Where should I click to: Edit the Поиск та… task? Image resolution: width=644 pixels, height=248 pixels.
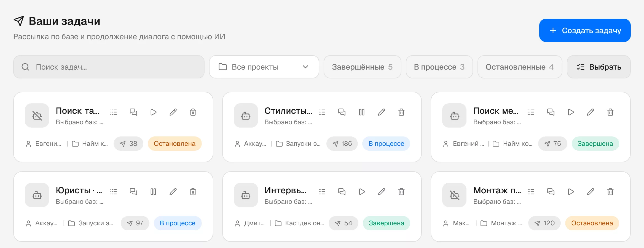[x=173, y=112]
